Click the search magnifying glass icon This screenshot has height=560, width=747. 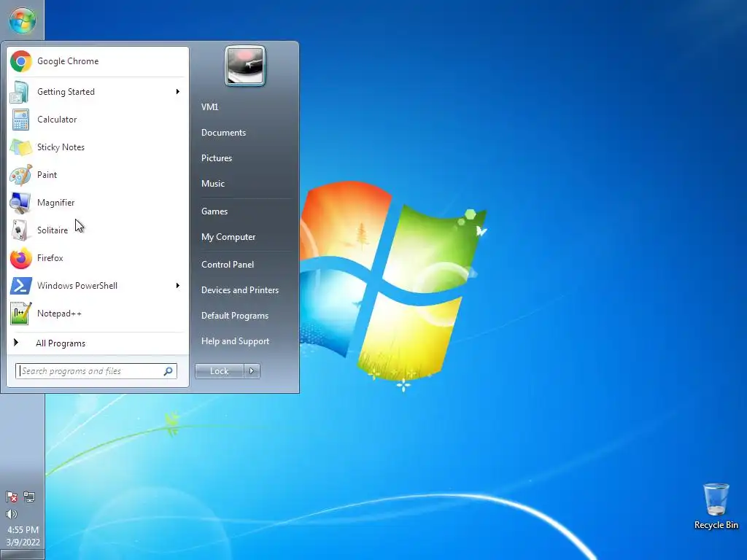coord(169,371)
